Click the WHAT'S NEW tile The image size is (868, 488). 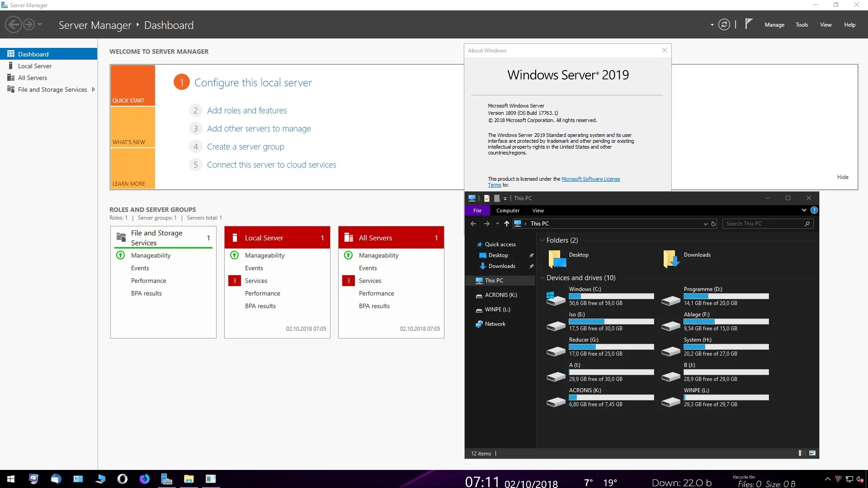coord(132,127)
